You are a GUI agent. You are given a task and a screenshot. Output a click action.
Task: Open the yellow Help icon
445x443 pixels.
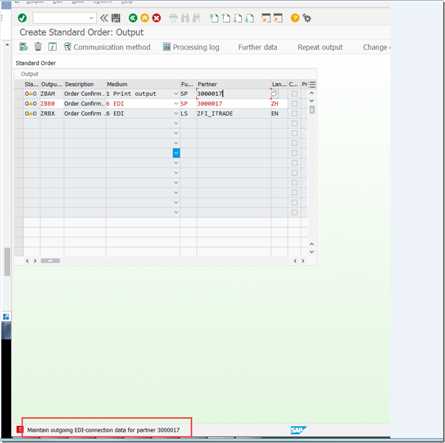[x=295, y=18]
